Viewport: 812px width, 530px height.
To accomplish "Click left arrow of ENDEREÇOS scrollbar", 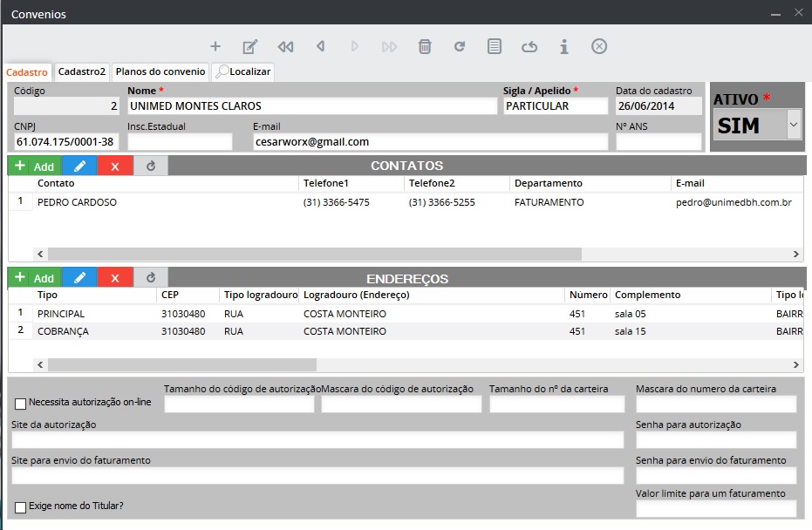I will tap(40, 365).
